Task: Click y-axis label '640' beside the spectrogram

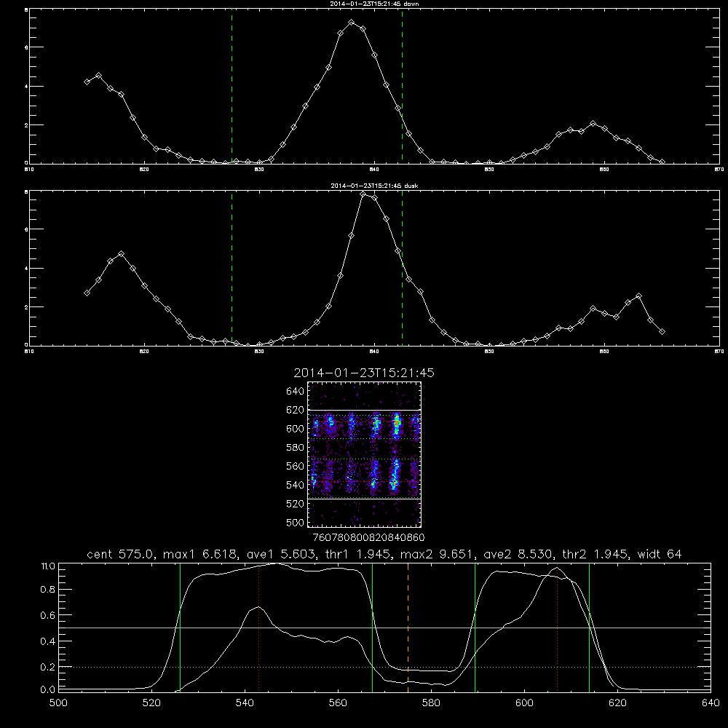Action: pos(296,391)
